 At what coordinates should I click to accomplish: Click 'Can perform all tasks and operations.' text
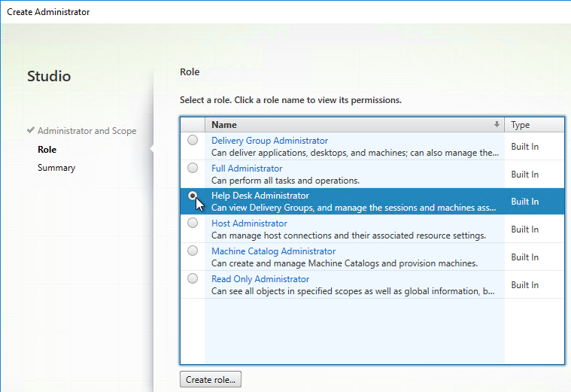285,181
